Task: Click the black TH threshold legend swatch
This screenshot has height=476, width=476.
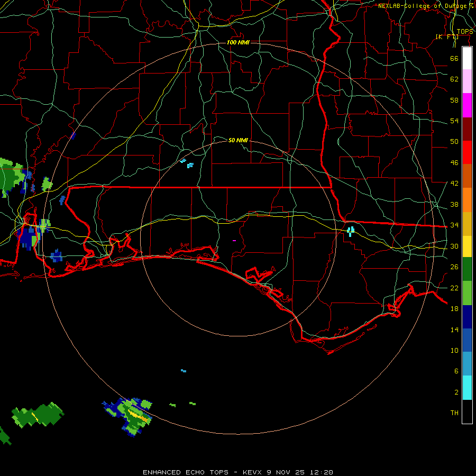Action: [467, 411]
